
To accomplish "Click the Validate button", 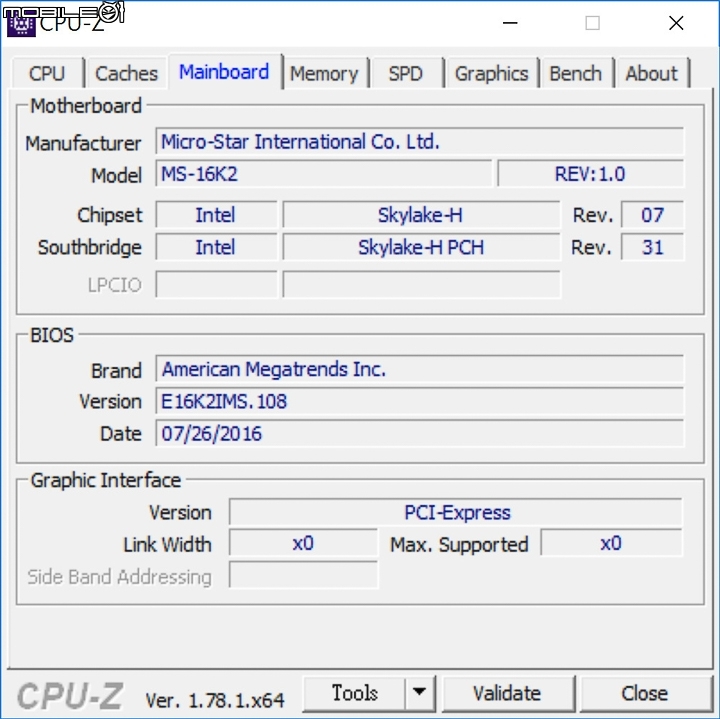I will (507, 693).
